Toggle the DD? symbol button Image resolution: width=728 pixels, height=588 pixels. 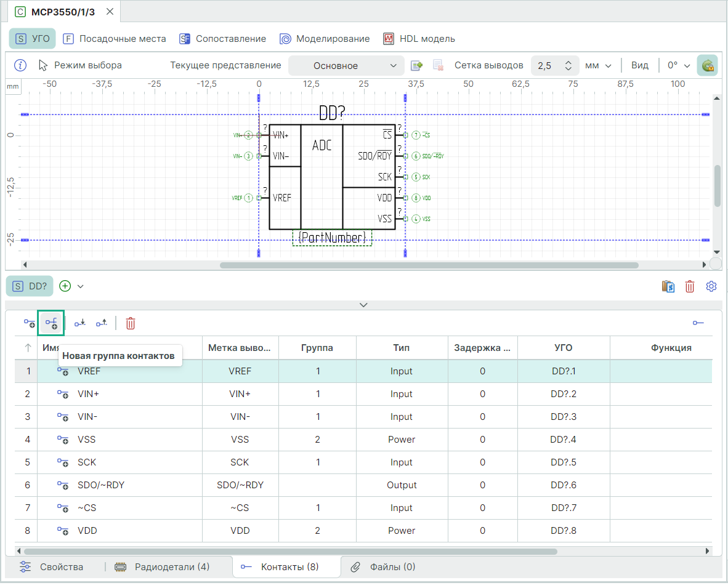point(31,286)
